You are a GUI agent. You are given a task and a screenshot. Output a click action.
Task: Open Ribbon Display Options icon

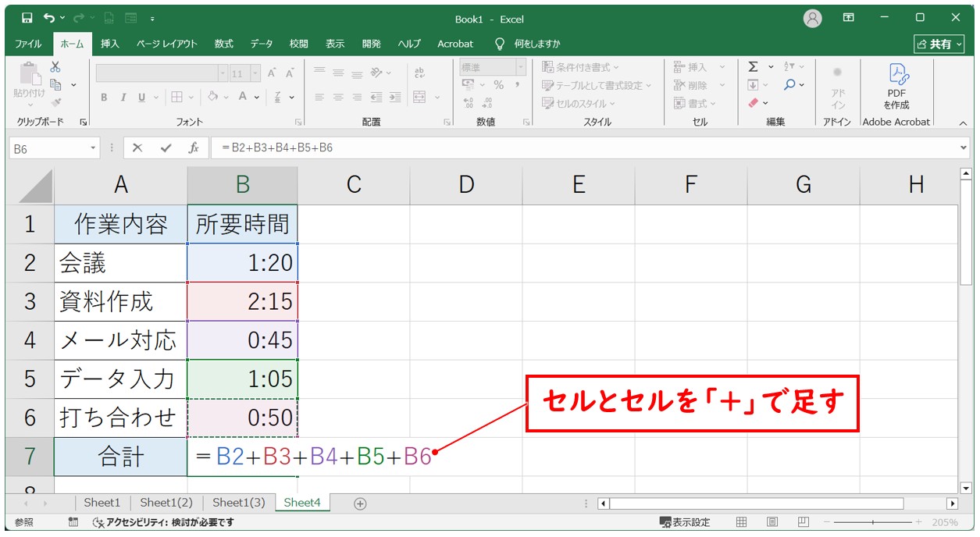(849, 18)
